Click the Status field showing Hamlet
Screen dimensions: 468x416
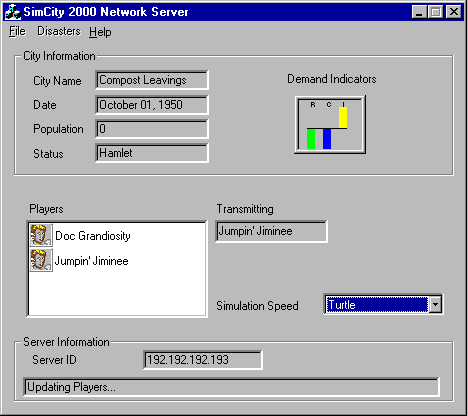tap(152, 153)
